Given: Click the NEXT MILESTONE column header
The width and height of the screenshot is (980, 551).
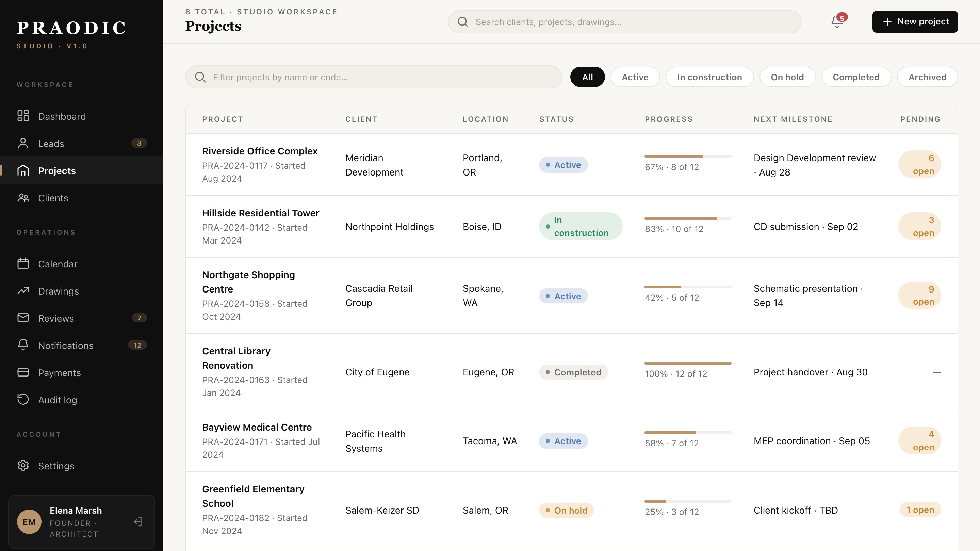Looking at the screenshot, I should [x=793, y=119].
